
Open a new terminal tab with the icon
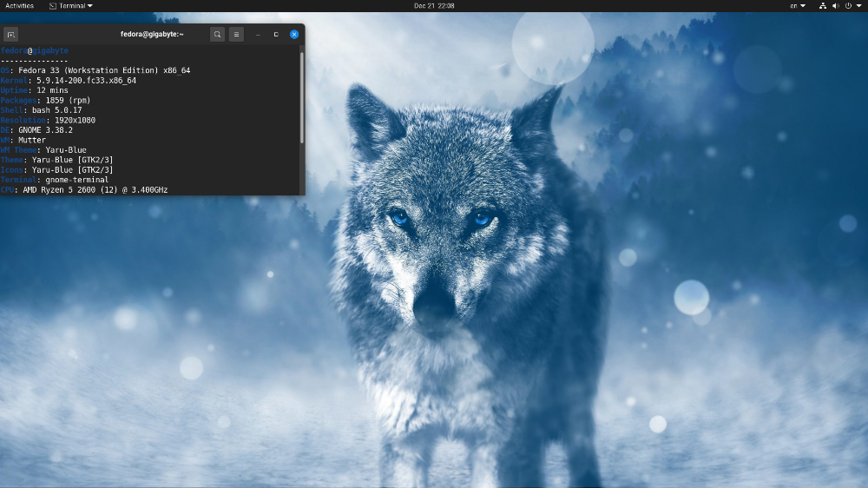10,35
